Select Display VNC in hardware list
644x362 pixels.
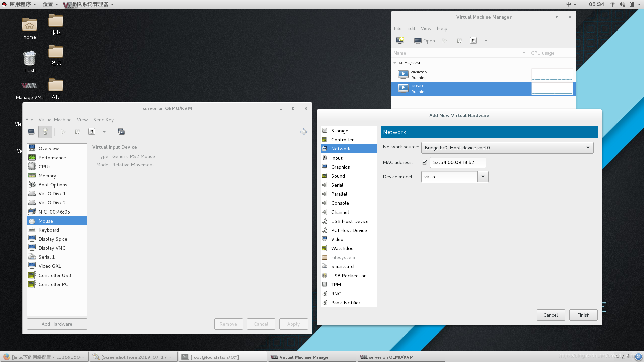point(57,248)
